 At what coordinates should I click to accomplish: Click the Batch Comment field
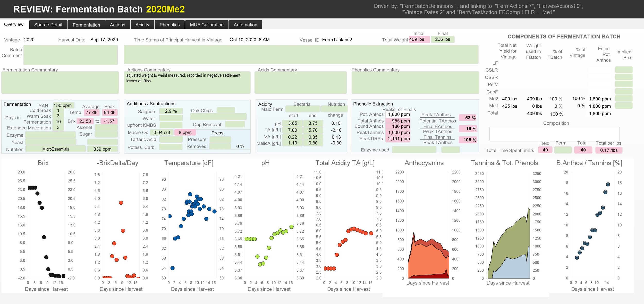(71, 55)
